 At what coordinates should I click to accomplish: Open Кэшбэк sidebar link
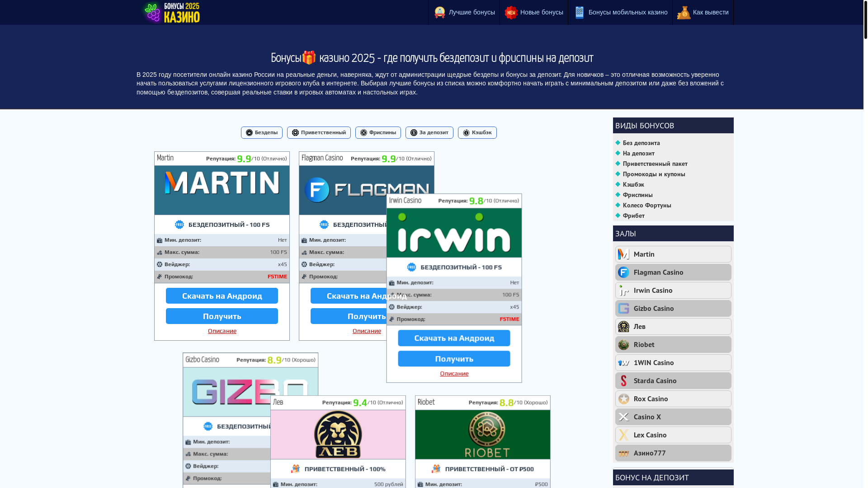[x=633, y=184]
